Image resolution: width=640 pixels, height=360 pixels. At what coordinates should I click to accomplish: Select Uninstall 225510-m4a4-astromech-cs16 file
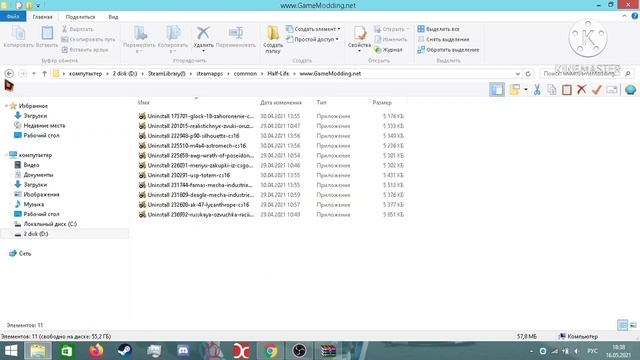(197, 146)
